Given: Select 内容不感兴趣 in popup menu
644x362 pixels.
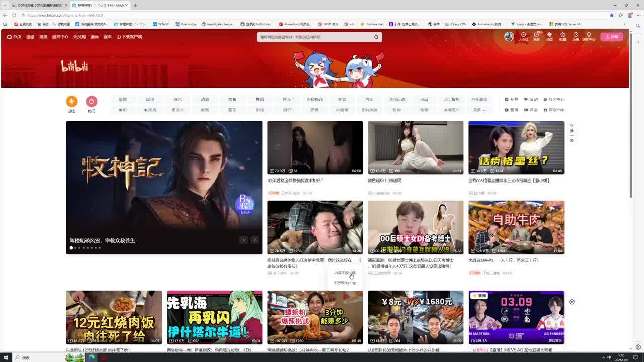Looking at the screenshot, I should click(x=345, y=273).
